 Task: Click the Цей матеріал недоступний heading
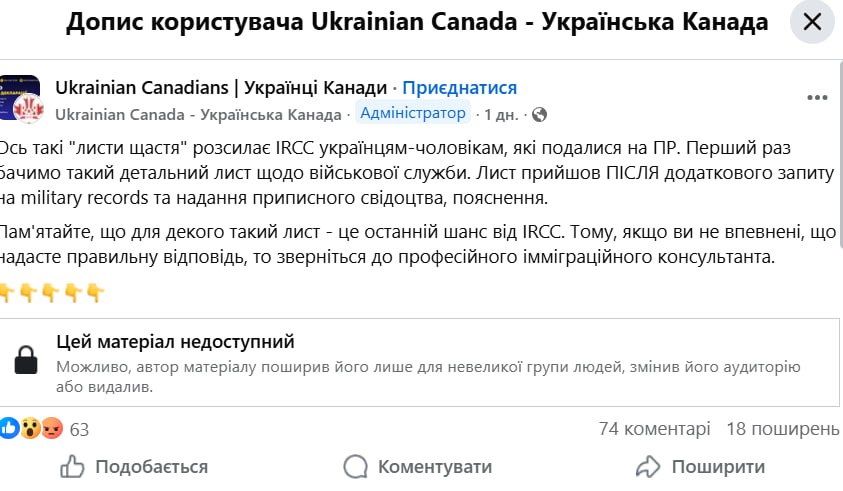pyautogui.click(x=176, y=342)
